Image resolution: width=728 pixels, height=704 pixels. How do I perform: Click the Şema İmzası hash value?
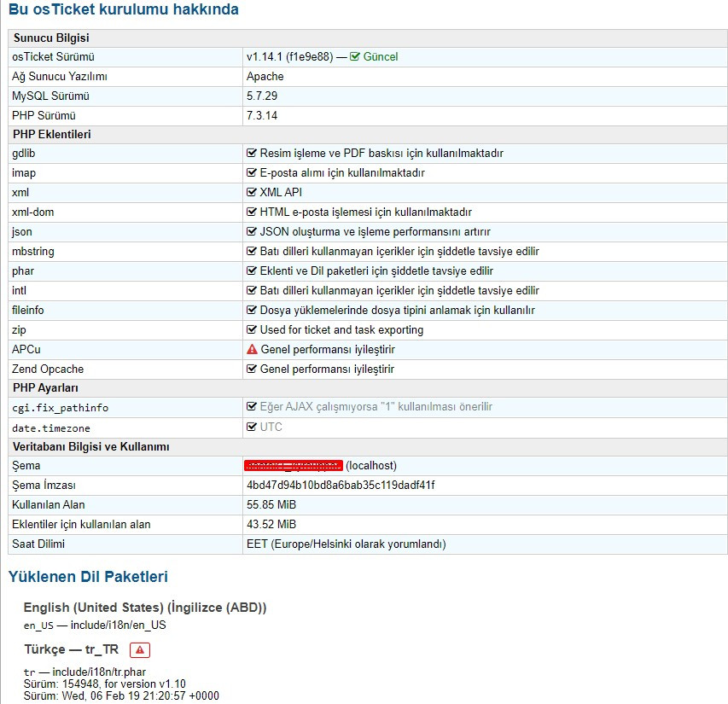click(x=341, y=486)
